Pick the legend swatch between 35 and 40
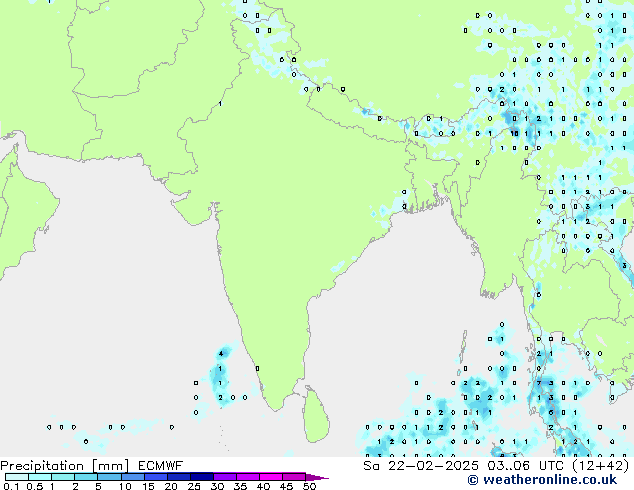 (x=248, y=477)
